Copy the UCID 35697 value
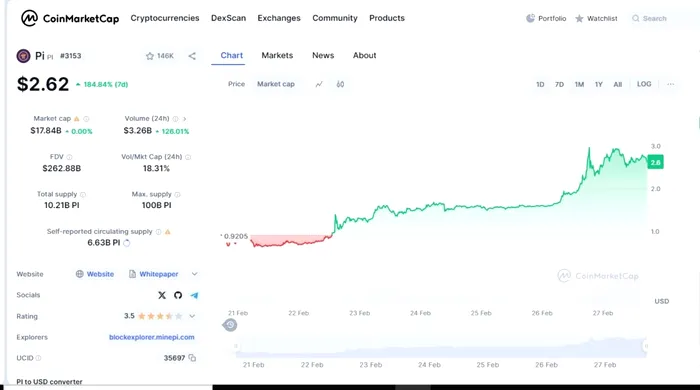This screenshot has width=700, height=390. pos(192,358)
